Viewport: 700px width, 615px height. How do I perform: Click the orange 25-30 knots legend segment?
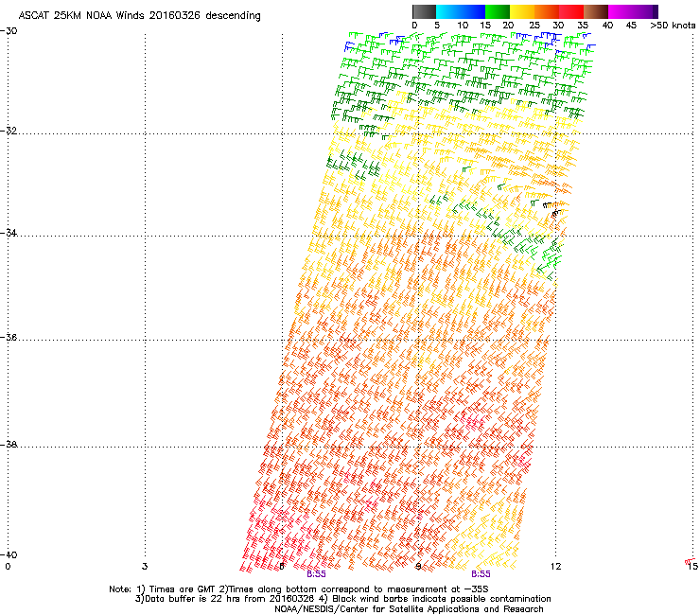(x=547, y=11)
